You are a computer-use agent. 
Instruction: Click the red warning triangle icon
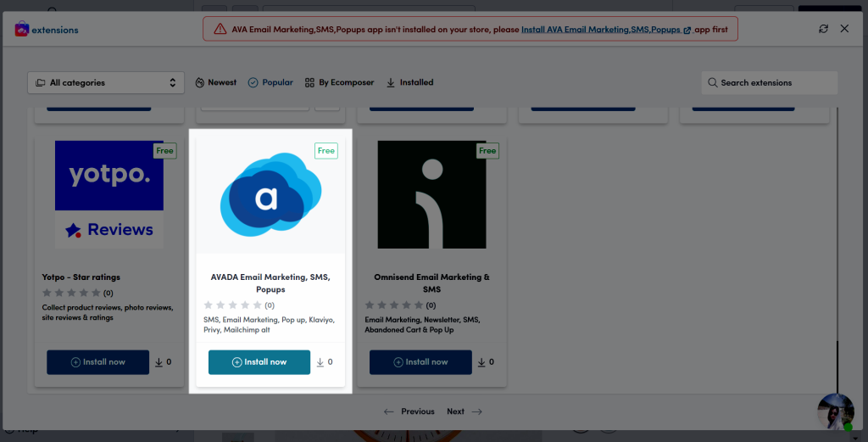(220, 29)
